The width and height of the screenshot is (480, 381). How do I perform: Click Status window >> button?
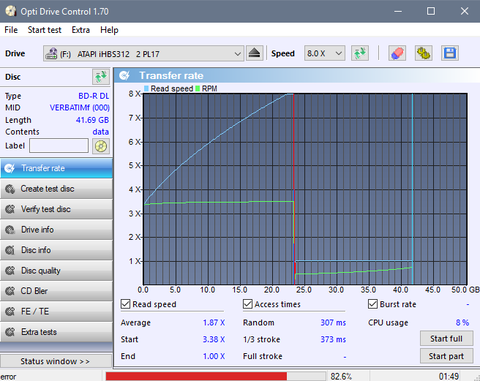coord(56,361)
